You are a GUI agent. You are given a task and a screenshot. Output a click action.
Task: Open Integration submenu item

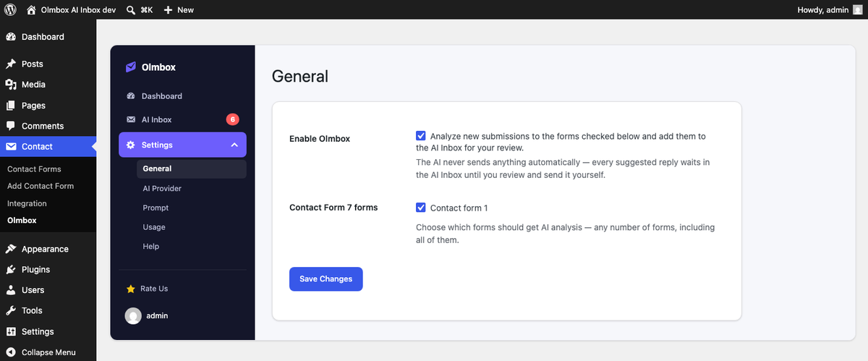tap(27, 203)
